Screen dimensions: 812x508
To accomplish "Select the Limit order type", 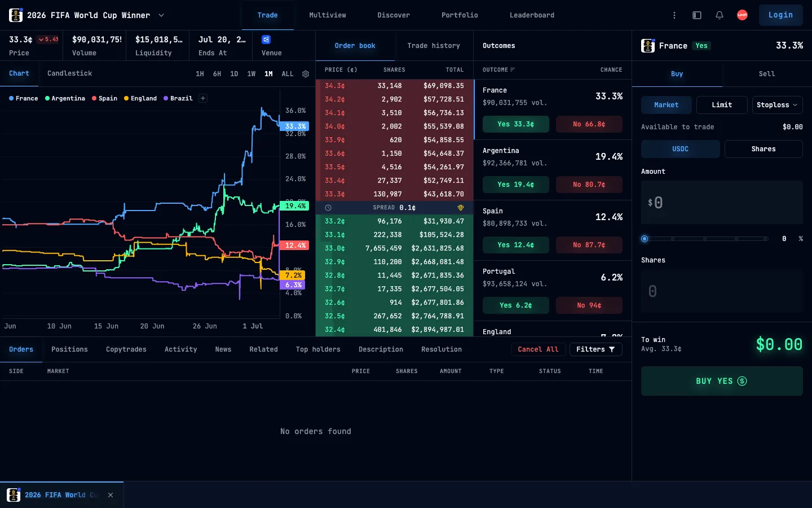I will coord(722,105).
